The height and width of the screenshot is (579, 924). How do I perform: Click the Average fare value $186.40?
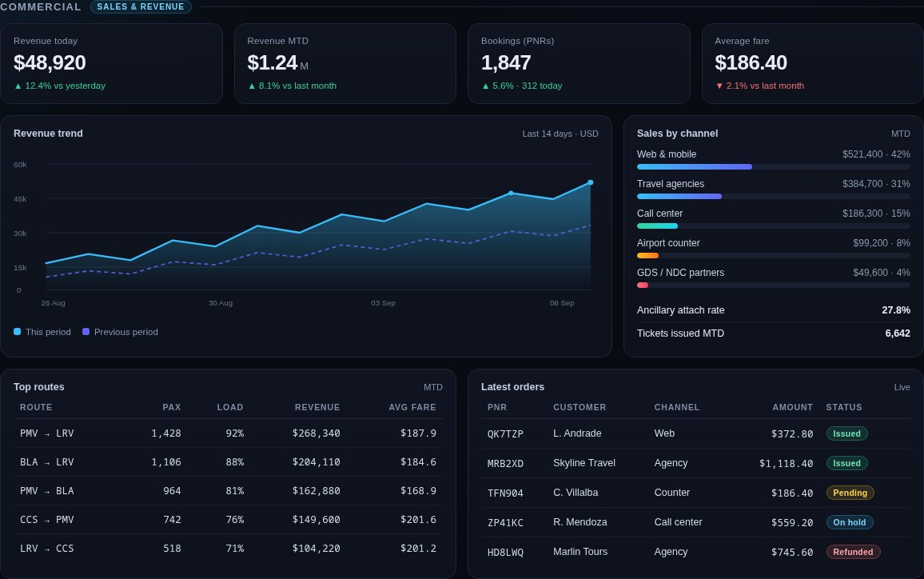click(x=751, y=62)
